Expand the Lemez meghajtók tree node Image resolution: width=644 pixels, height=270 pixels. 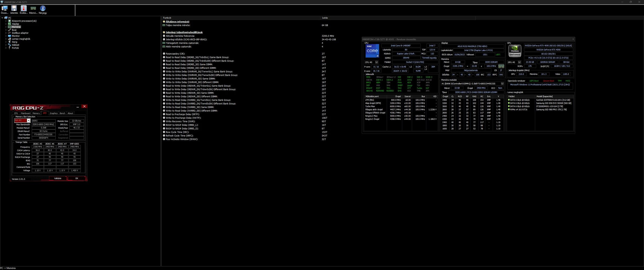pos(6,39)
